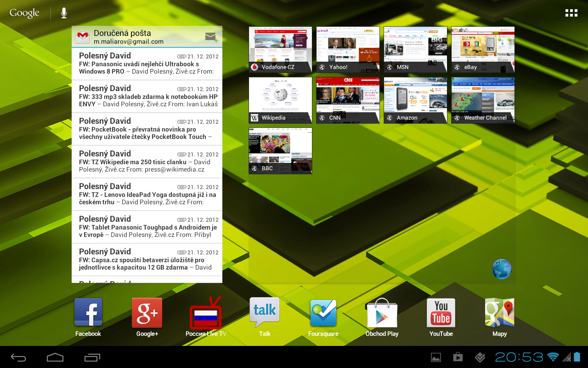Launch Facebook from the dock

tap(88, 312)
